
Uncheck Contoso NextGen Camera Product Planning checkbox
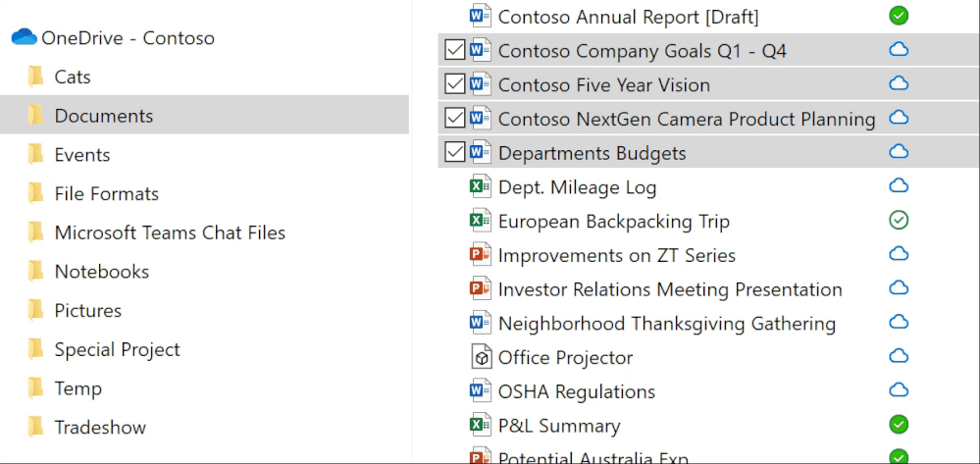click(x=454, y=119)
